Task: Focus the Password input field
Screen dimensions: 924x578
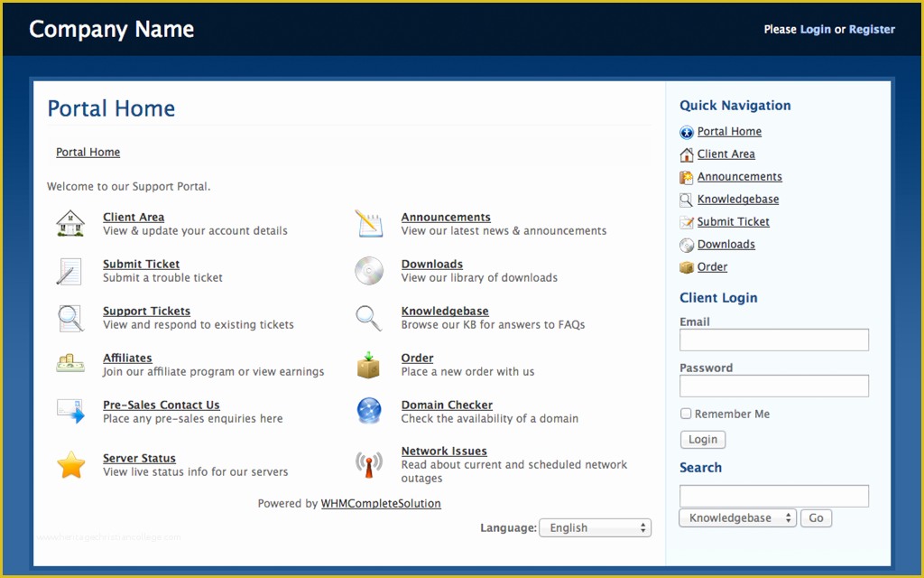Action: click(x=773, y=386)
